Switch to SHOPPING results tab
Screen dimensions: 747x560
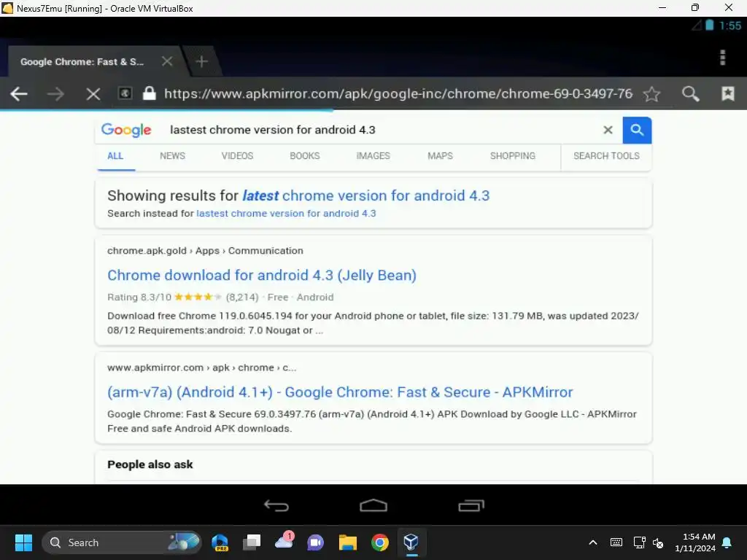(513, 156)
